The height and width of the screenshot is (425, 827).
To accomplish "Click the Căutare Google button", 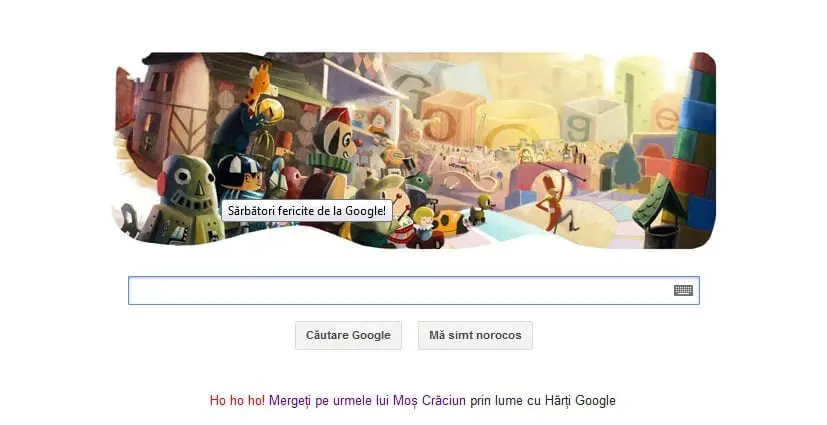I will (x=348, y=335).
